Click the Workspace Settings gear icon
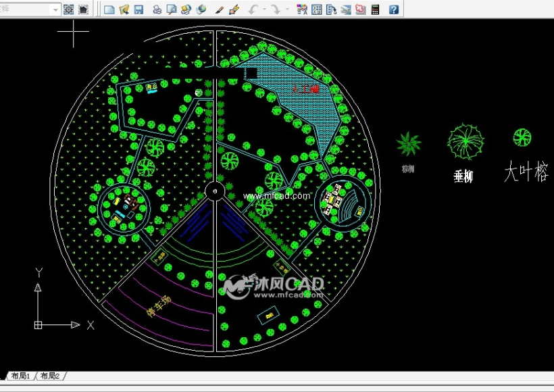Image resolution: width=554 pixels, height=392 pixels. (x=69, y=9)
